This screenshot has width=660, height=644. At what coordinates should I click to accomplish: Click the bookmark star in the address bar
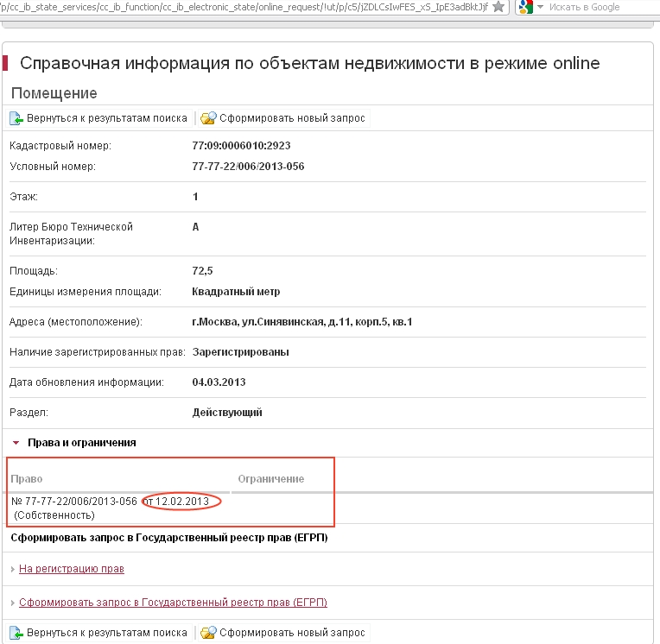tap(498, 7)
